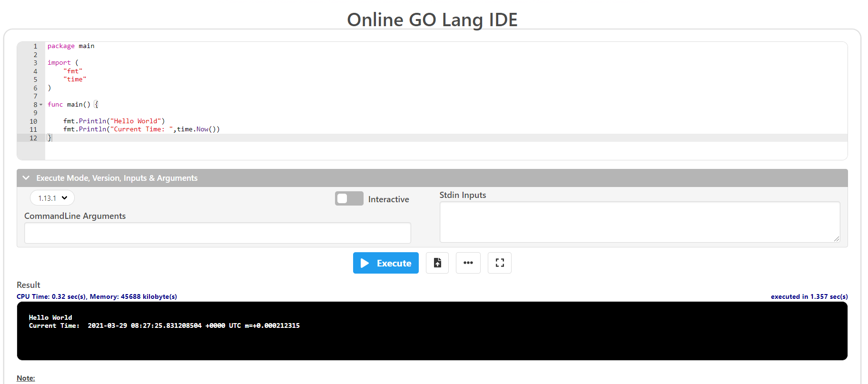
Task: Click the 'Hello World' output line in console
Action: pyautogui.click(x=50, y=317)
